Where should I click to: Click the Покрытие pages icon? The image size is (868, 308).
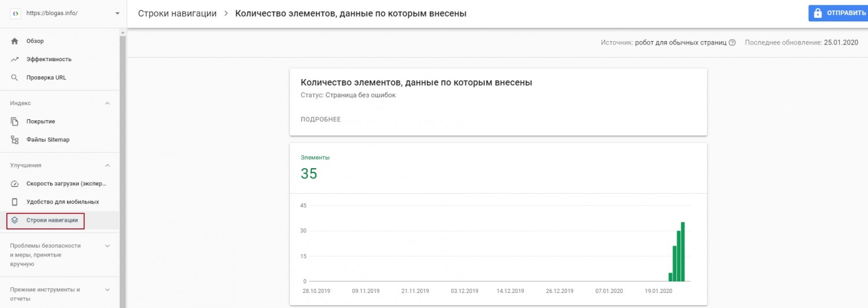[x=15, y=121]
